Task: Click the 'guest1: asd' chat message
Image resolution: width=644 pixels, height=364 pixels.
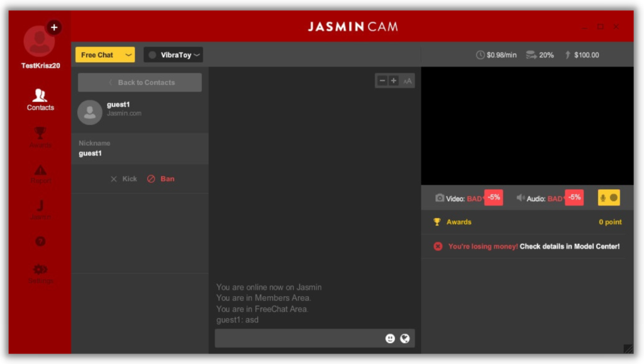Action: (237, 320)
